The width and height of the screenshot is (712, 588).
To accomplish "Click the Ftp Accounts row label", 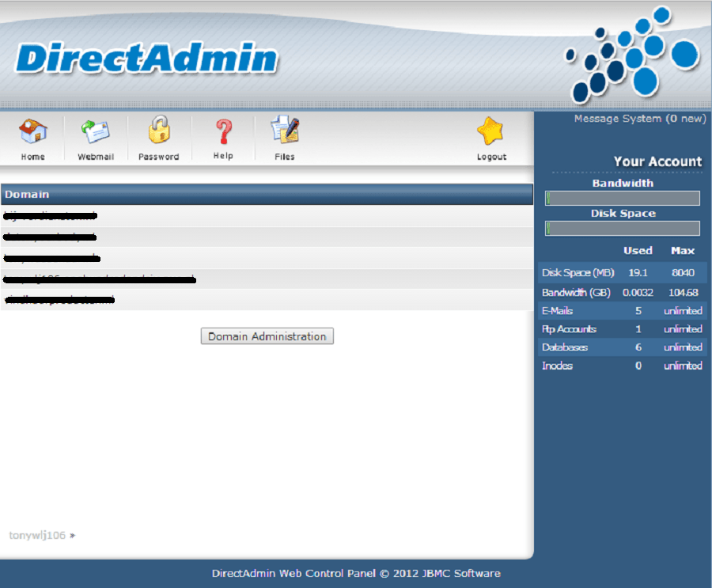I will click(569, 329).
